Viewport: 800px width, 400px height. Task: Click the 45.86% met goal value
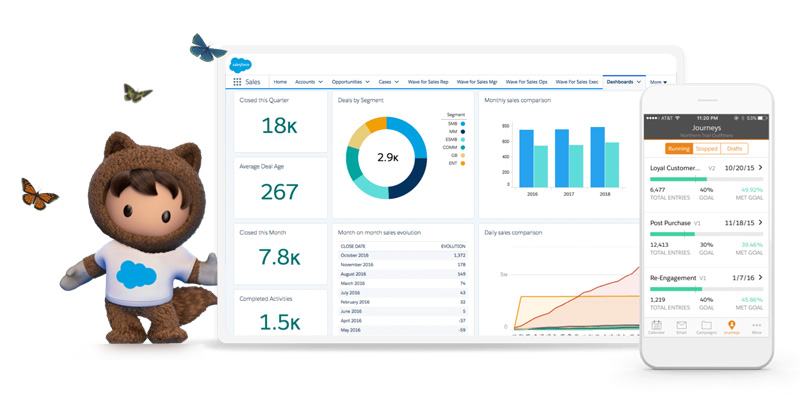point(752,299)
